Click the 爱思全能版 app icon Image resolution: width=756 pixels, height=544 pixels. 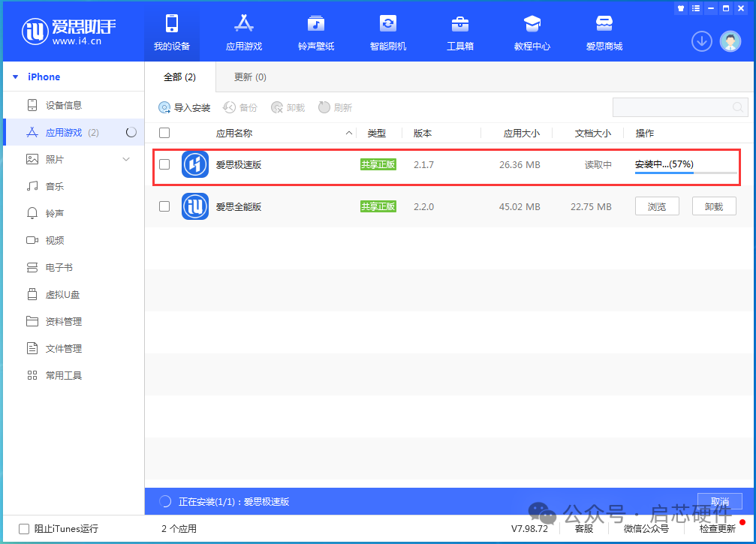click(x=194, y=206)
